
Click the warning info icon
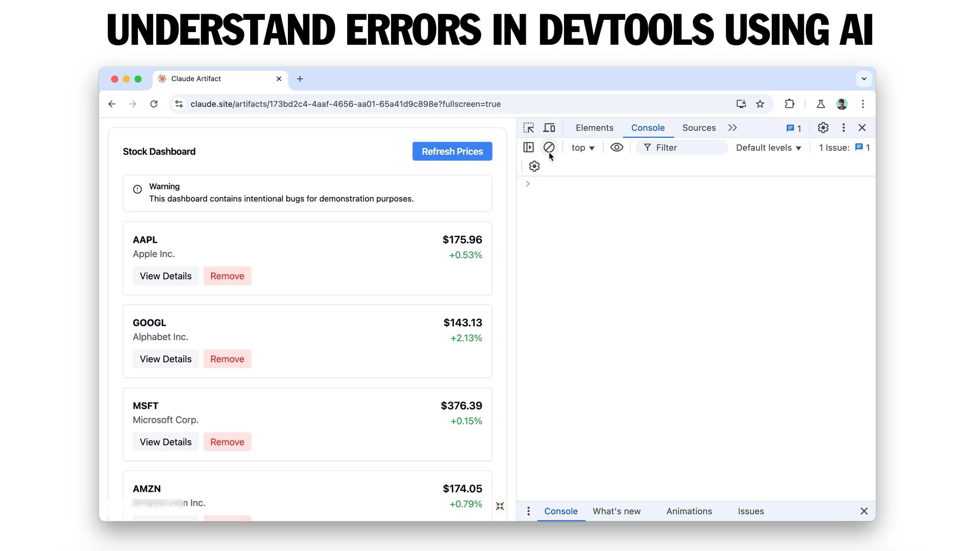[x=137, y=189]
